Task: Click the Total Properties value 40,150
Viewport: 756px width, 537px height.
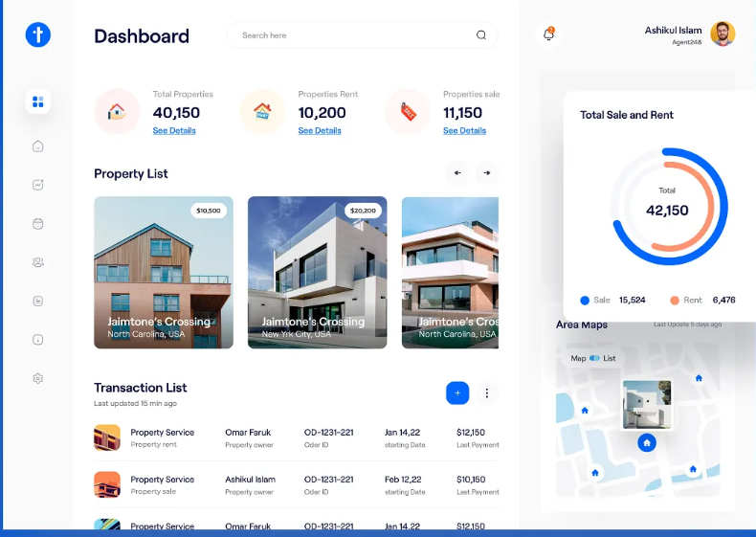Action: coord(176,112)
